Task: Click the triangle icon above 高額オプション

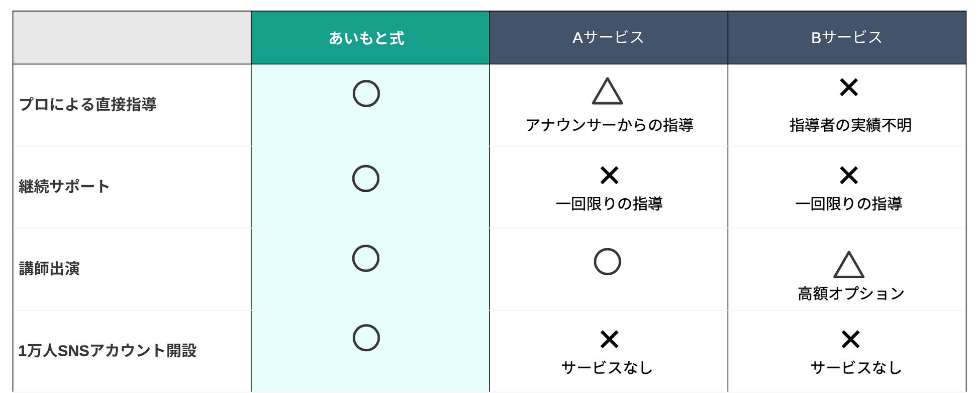Action: pos(849,265)
